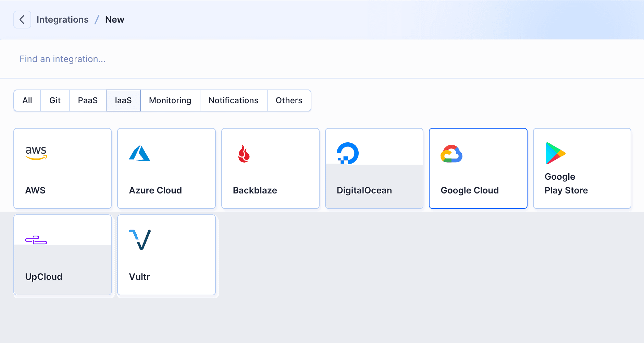Filter integrations by PaaS
644x343 pixels.
88,100
